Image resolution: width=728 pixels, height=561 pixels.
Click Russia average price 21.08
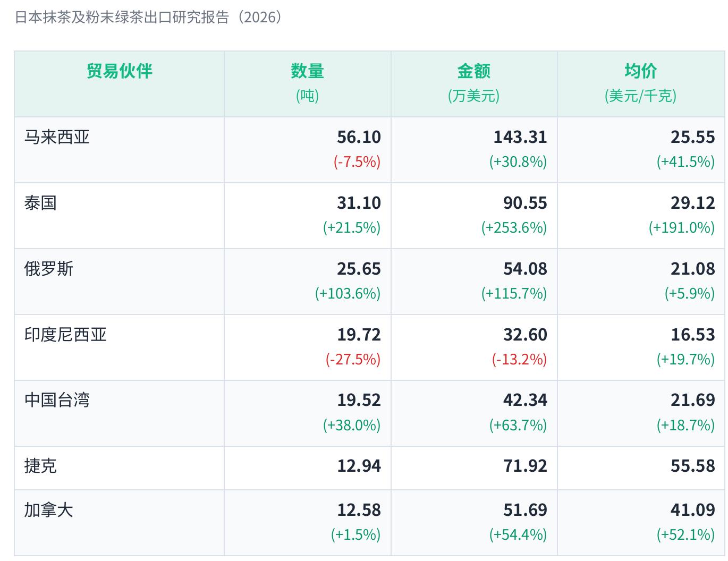point(693,269)
